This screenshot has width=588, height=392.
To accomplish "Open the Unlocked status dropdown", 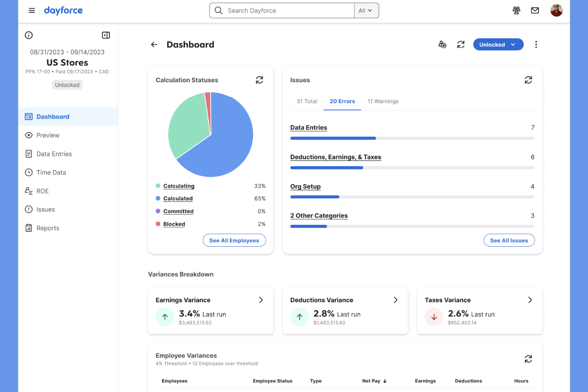I will click(498, 44).
